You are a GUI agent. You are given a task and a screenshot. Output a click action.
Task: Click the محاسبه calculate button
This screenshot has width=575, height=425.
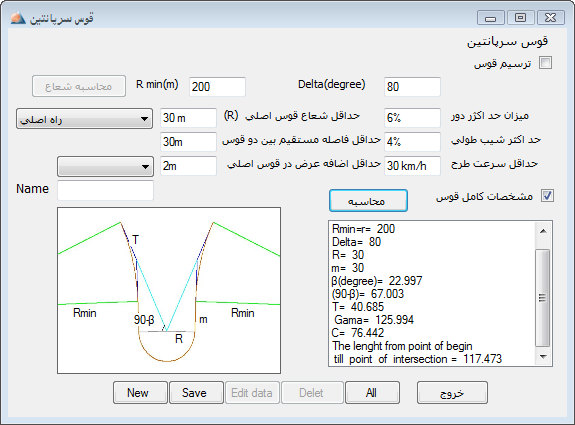click(x=368, y=201)
